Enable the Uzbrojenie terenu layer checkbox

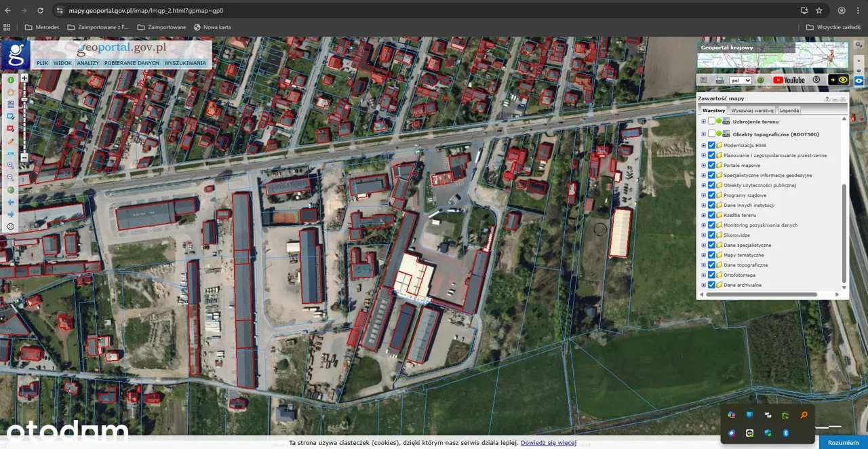tap(711, 121)
